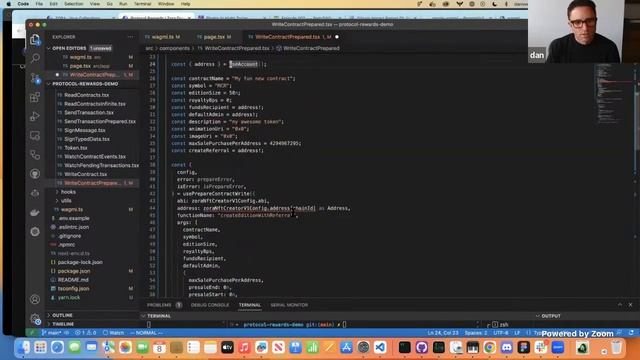640x360 pixels.
Task: Open Discord from the Dock
Action: point(507,347)
